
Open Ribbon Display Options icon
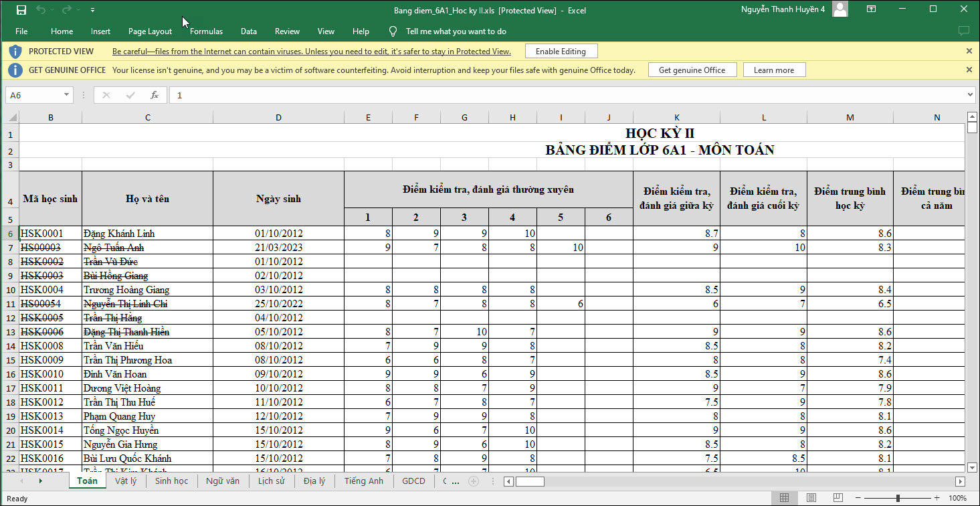point(871,9)
